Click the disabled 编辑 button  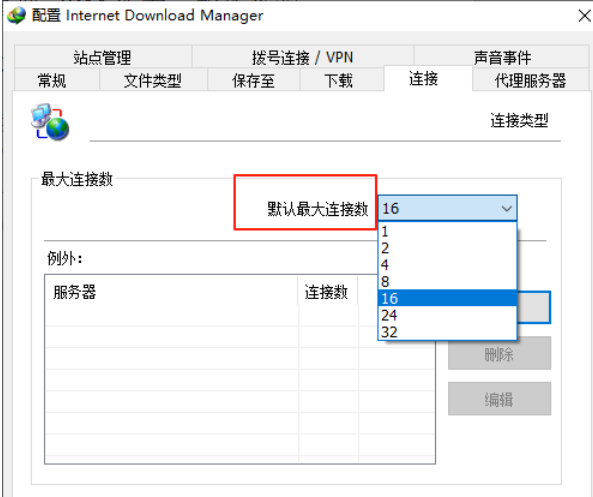coord(499,399)
